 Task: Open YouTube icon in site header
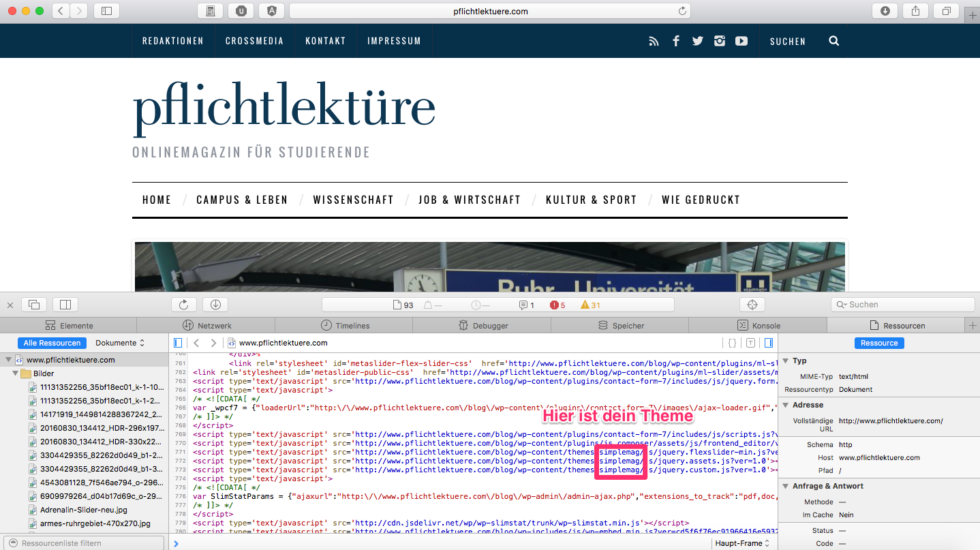(x=741, y=41)
